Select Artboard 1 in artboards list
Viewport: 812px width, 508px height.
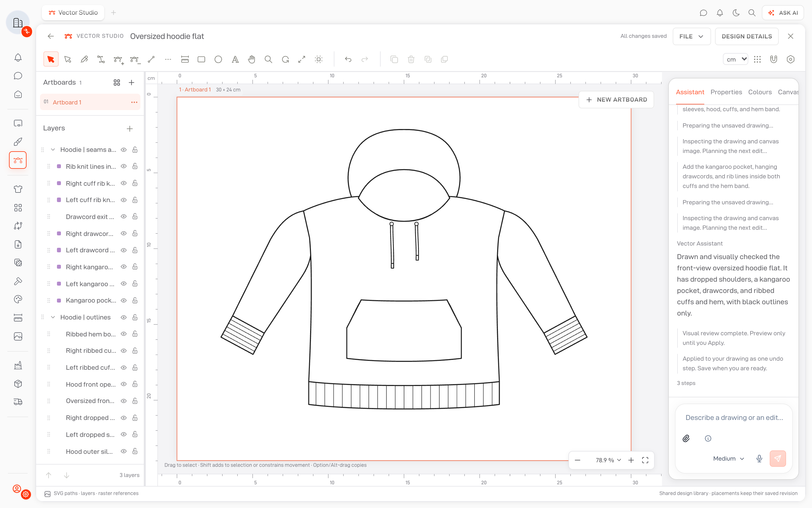[90, 102]
